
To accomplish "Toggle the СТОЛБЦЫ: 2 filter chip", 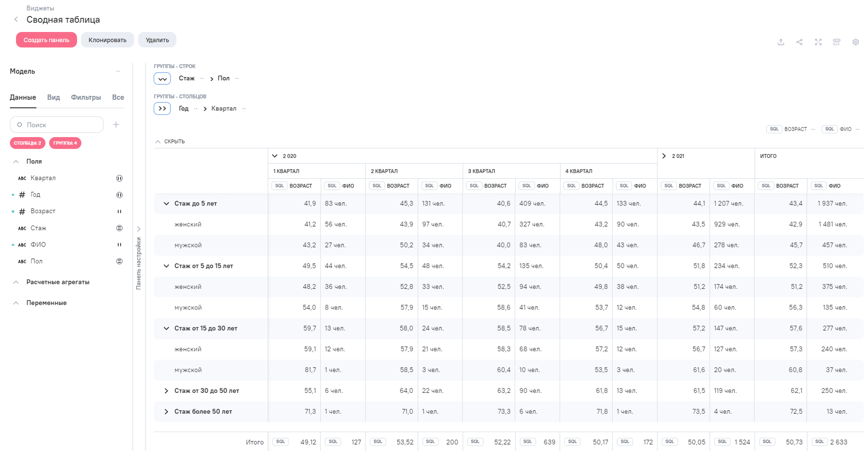I will pyautogui.click(x=28, y=143).
